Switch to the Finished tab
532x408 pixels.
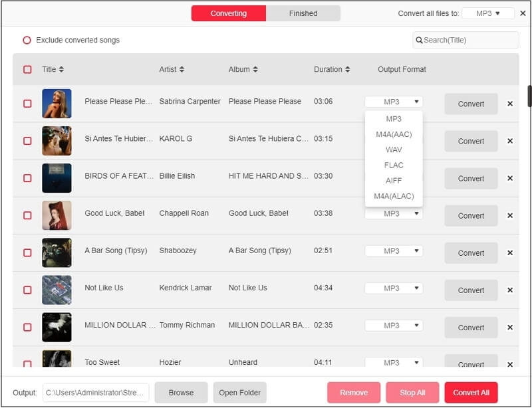click(x=303, y=13)
